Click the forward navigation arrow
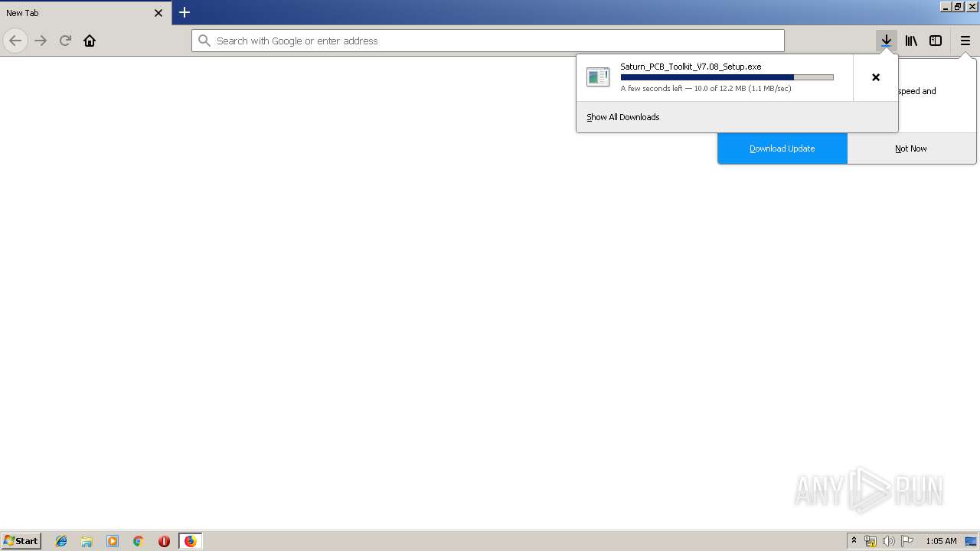Image resolution: width=980 pixels, height=551 pixels. point(41,41)
